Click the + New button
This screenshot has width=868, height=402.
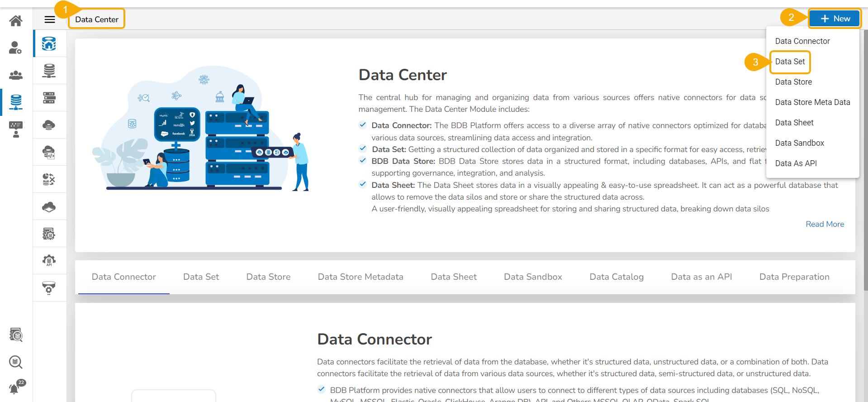click(x=835, y=19)
